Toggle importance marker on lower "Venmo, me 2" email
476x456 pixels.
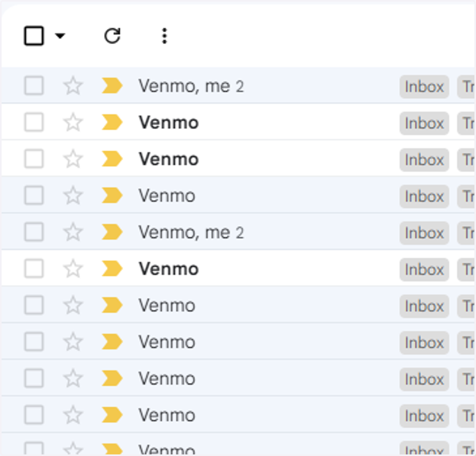click(112, 232)
